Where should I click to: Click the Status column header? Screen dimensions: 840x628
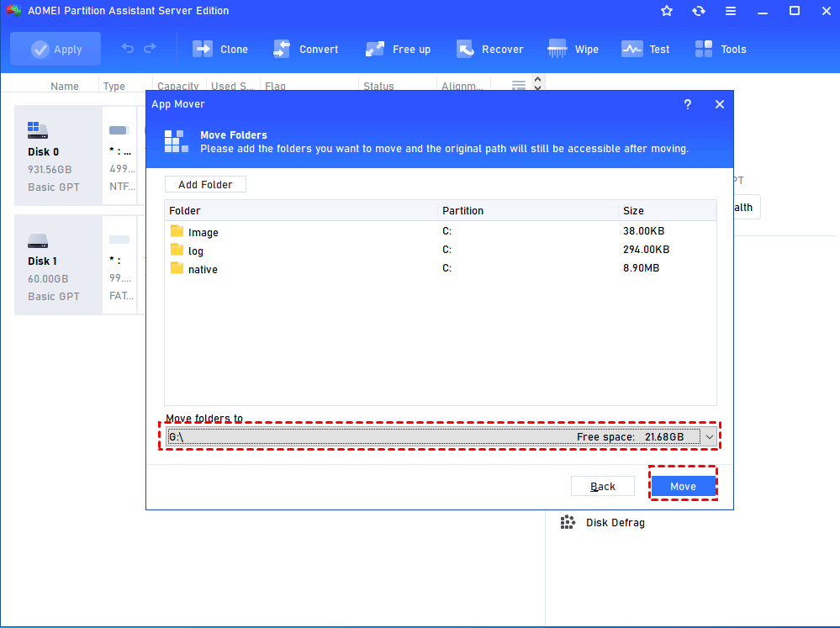[x=378, y=87]
